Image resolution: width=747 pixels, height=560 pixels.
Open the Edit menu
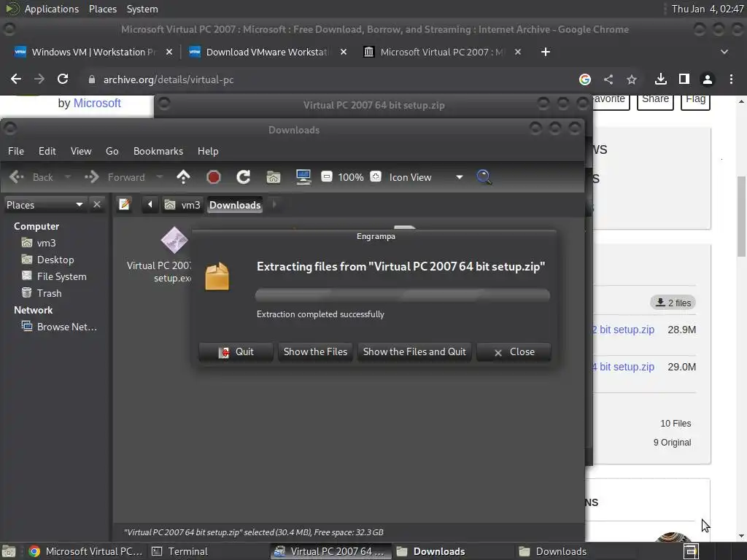[x=47, y=151]
